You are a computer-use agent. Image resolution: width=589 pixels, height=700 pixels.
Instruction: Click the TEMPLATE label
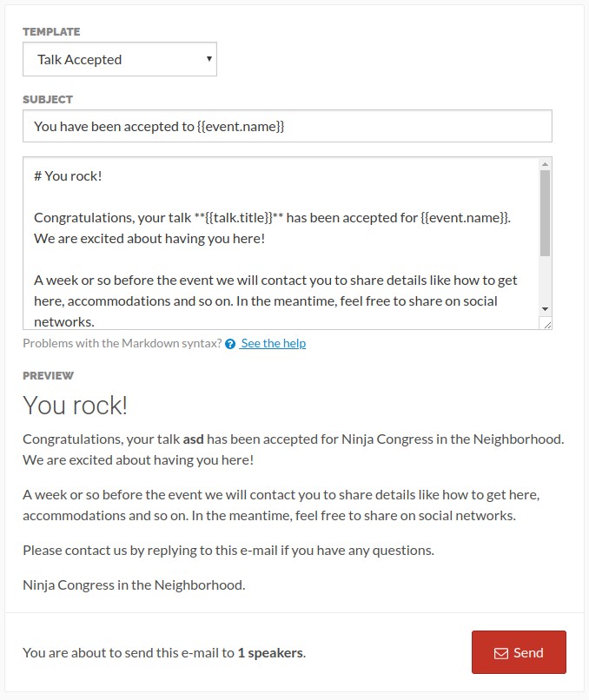(x=51, y=31)
